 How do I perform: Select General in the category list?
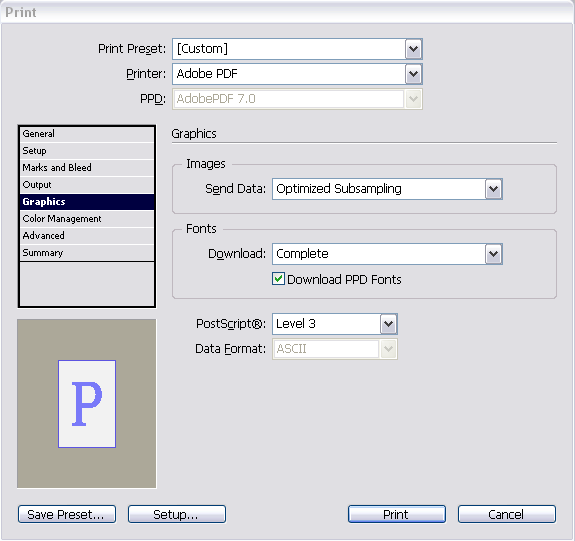(x=87, y=134)
